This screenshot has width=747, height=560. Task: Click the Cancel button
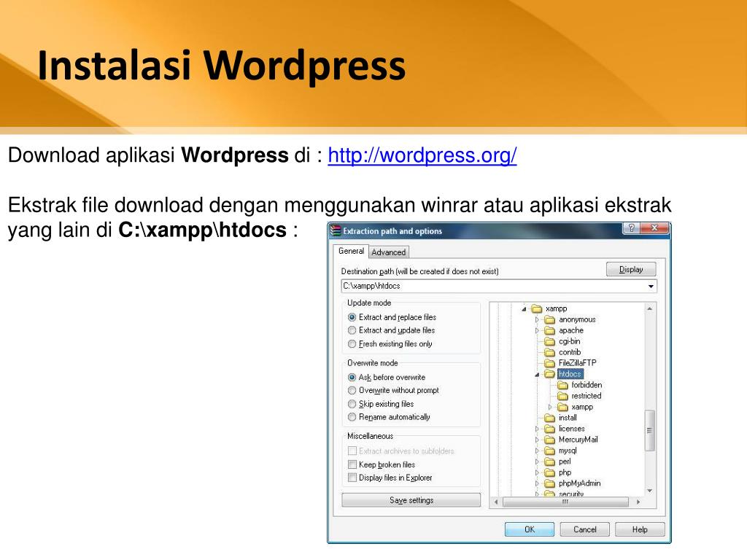[584, 529]
